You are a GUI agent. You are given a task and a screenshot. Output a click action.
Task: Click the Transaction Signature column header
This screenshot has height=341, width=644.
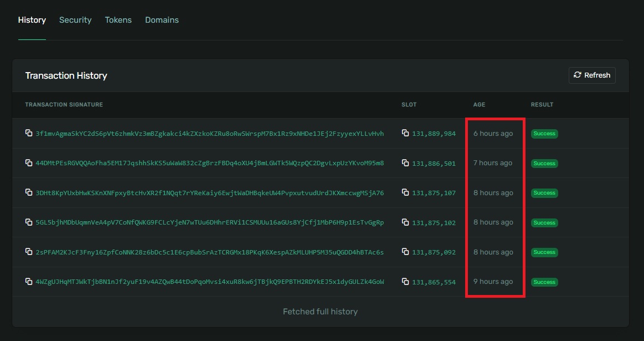click(64, 104)
